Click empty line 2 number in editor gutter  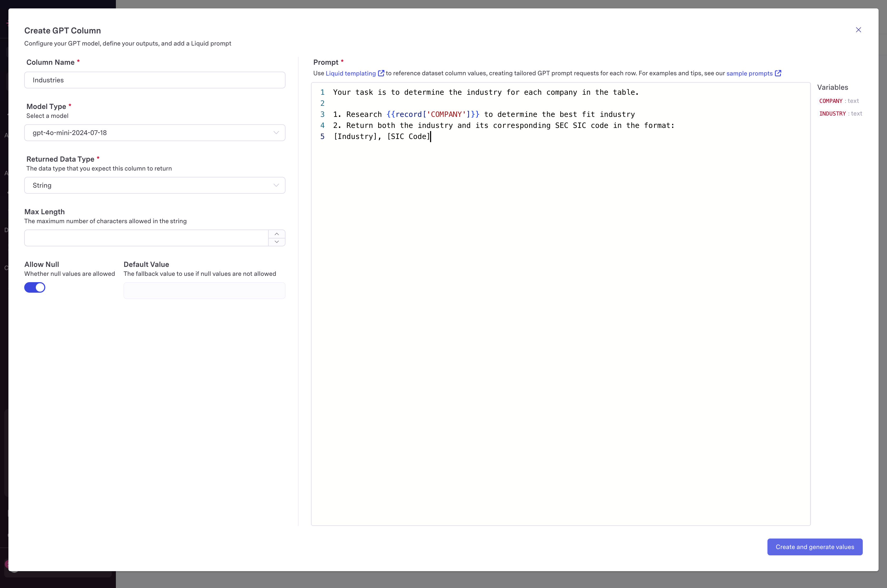point(322,103)
